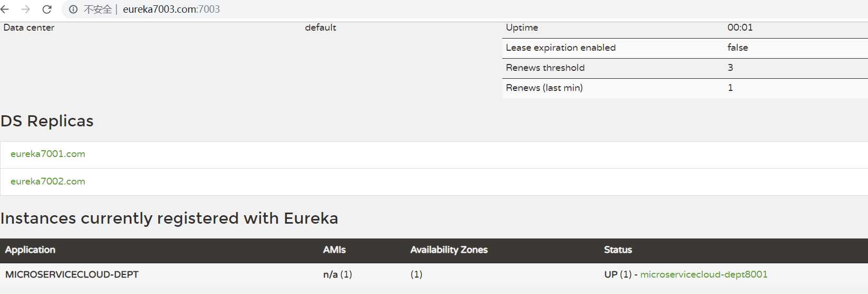Image resolution: width=868 pixels, height=294 pixels.
Task: Select the MICROSERVICECLOUD-DEPT application cell
Action: point(72,274)
